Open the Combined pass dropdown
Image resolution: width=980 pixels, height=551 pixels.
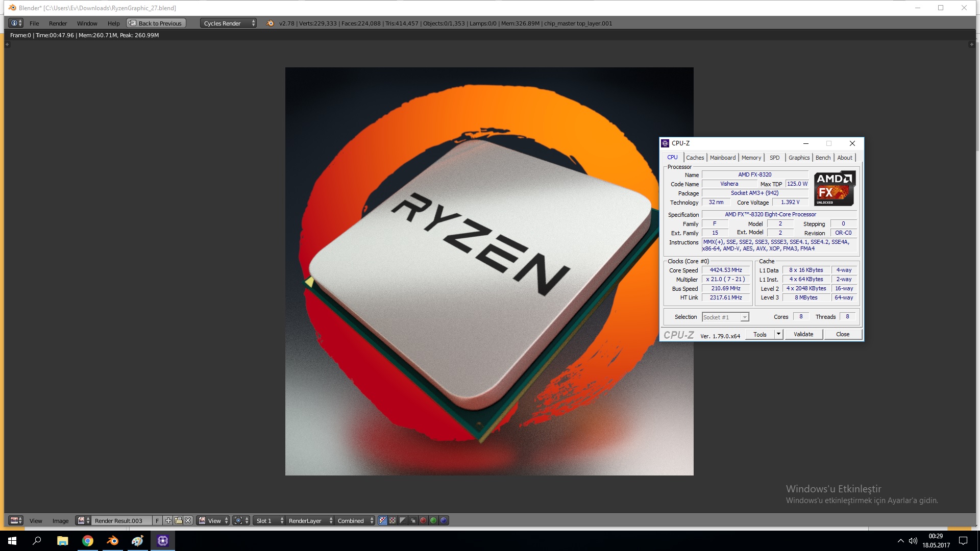tap(355, 520)
